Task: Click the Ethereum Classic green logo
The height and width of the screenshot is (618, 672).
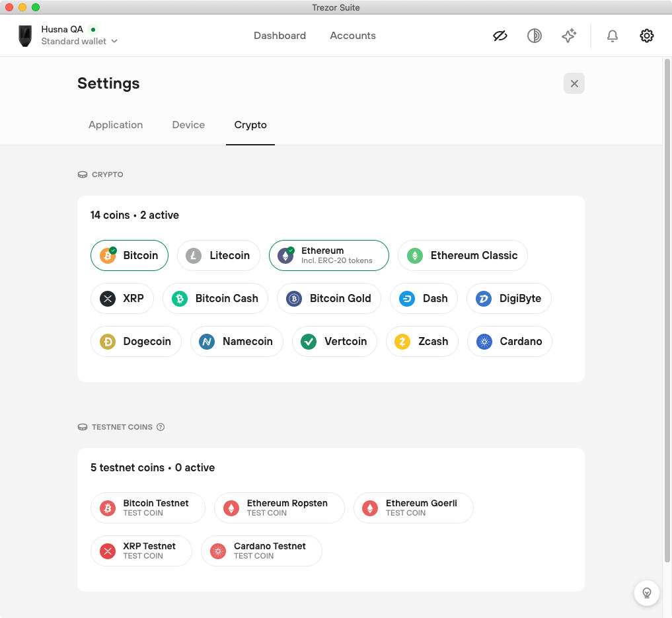Action: [x=414, y=255]
